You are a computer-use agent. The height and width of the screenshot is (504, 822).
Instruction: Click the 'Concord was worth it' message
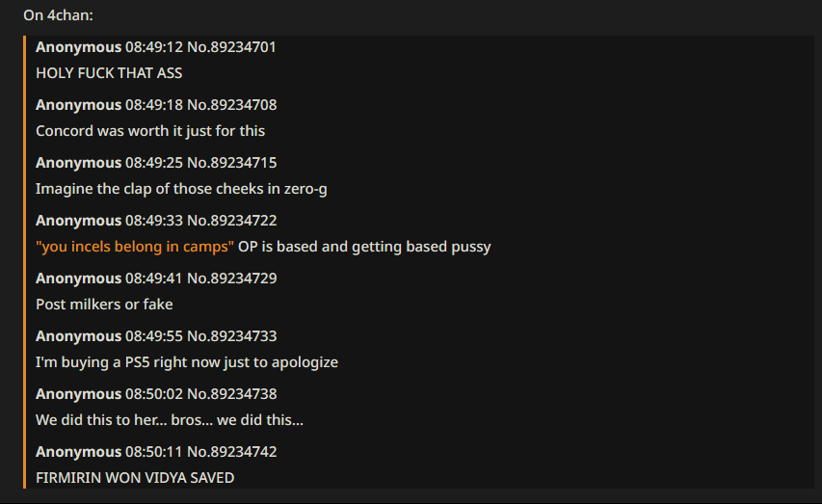click(x=150, y=131)
